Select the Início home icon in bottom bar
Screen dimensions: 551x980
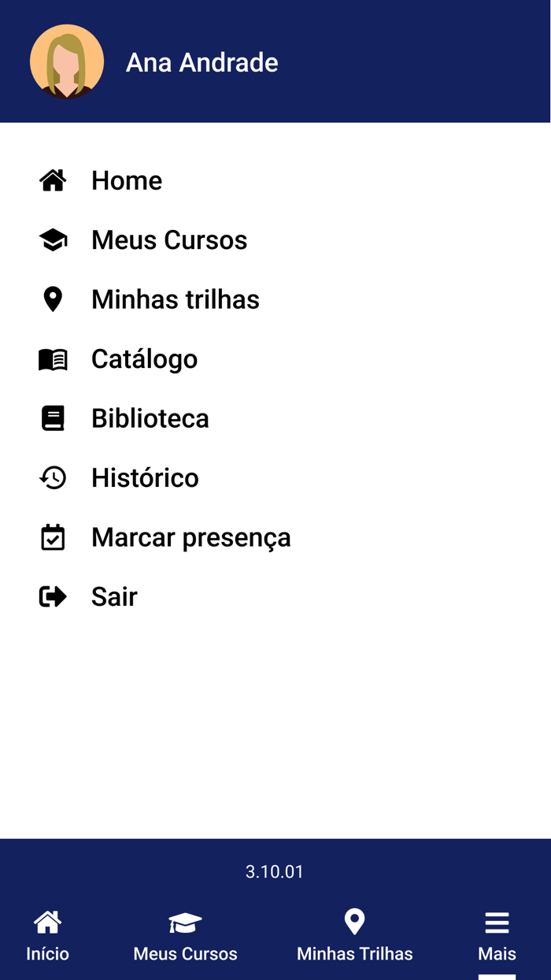coord(46,920)
